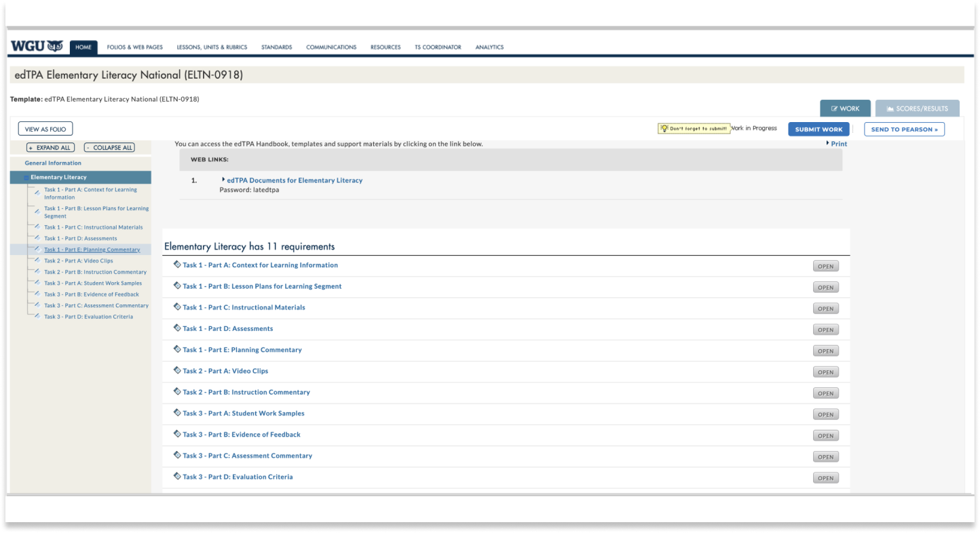Screen dimensions: 980x533
Task: Open Task 1 - Part D using OPEN button
Action: (x=825, y=330)
